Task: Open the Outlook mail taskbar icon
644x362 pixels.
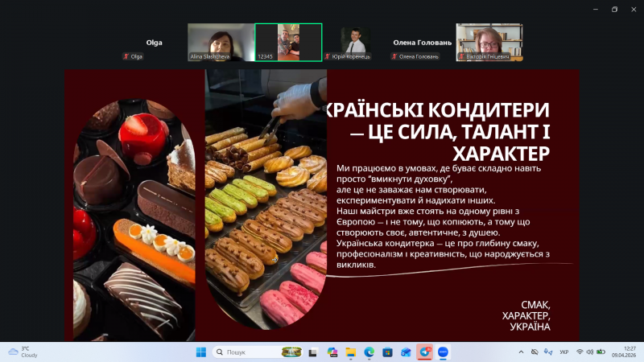Action: tap(406, 352)
